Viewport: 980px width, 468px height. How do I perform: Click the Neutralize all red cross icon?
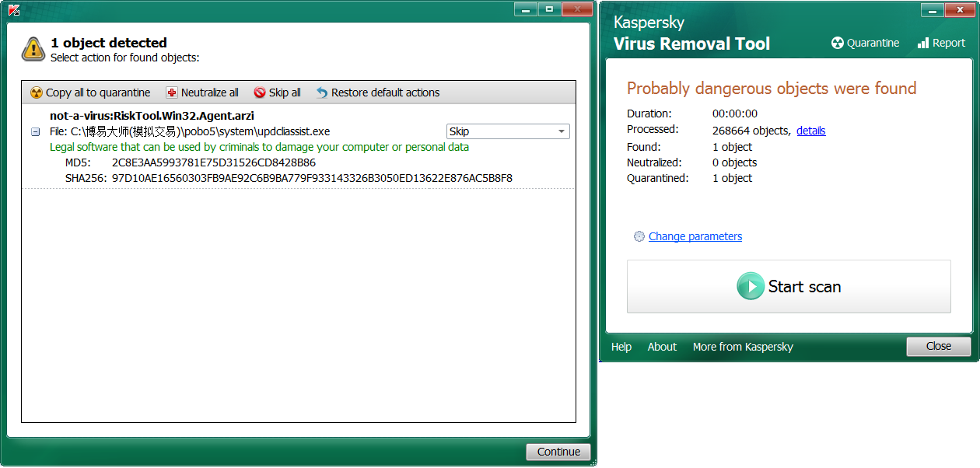coord(172,93)
